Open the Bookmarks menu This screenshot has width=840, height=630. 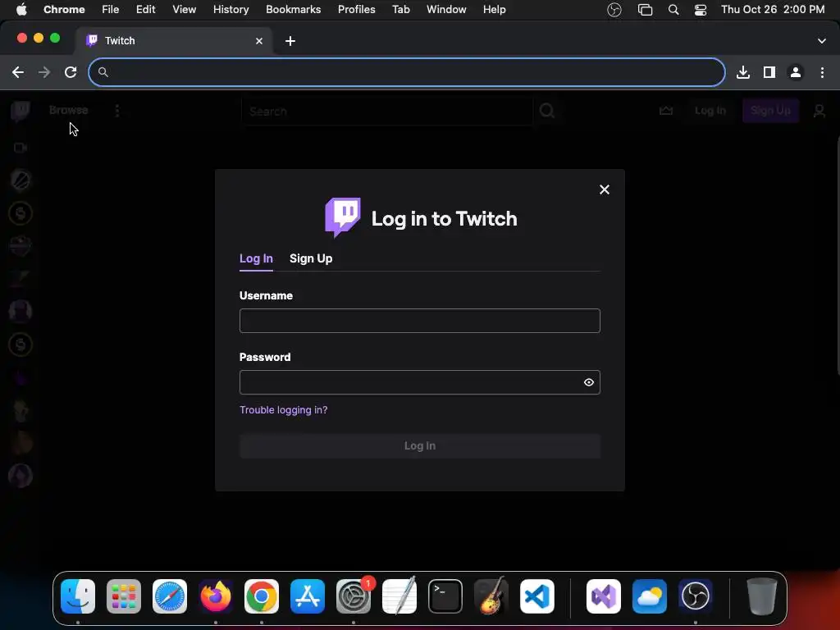pos(293,10)
